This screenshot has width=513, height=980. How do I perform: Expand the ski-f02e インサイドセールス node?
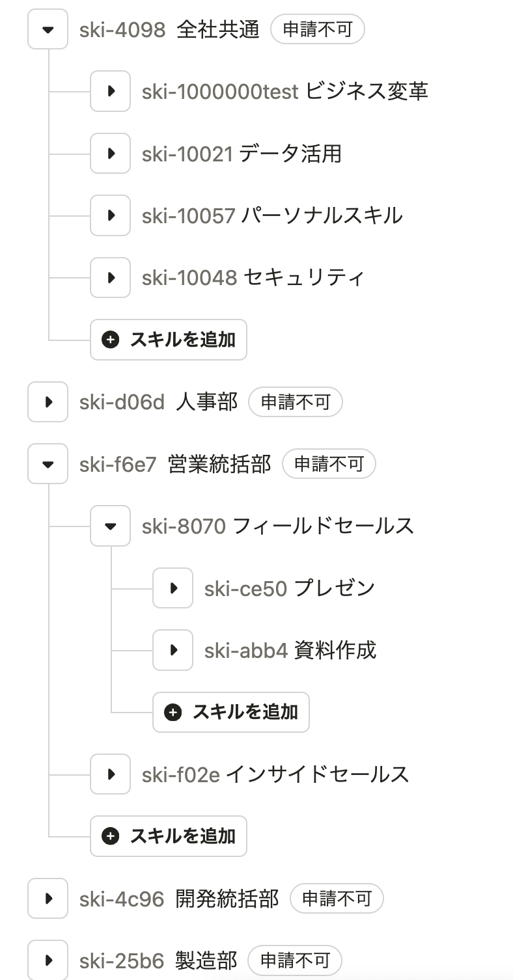coord(110,774)
